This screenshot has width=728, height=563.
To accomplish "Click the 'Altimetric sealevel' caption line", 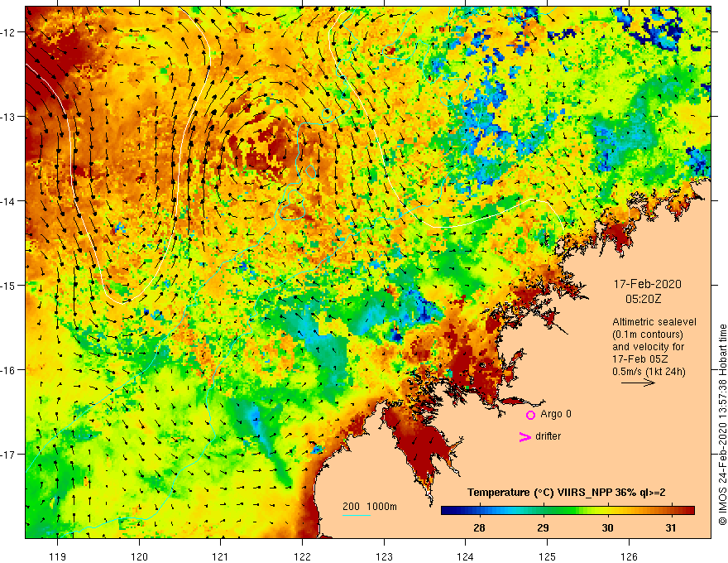I will tap(654, 322).
